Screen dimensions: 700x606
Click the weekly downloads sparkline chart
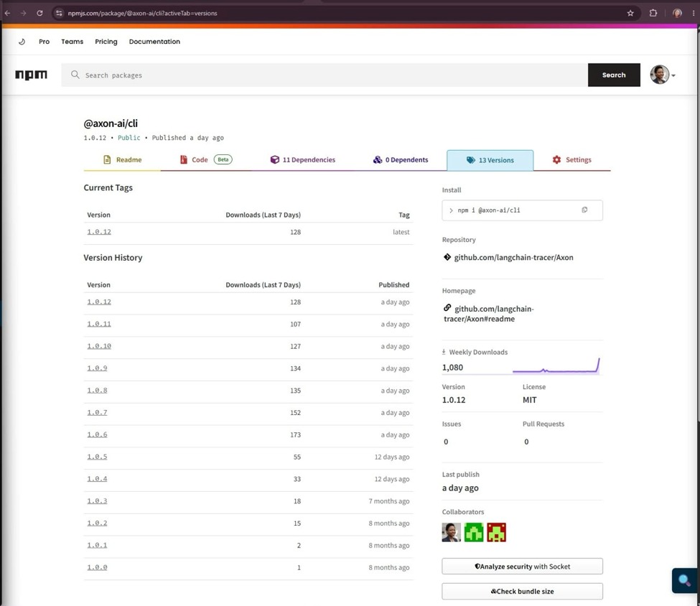coord(556,365)
